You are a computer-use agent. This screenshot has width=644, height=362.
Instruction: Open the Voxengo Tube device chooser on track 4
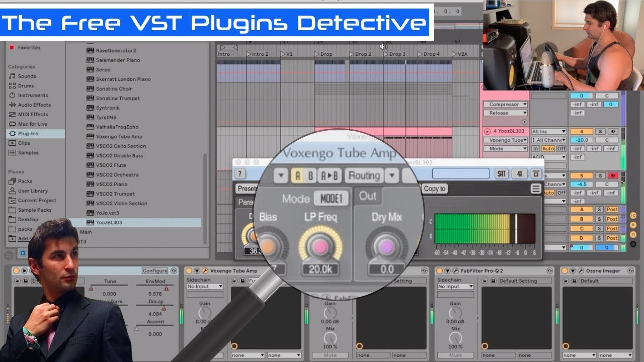(506, 140)
